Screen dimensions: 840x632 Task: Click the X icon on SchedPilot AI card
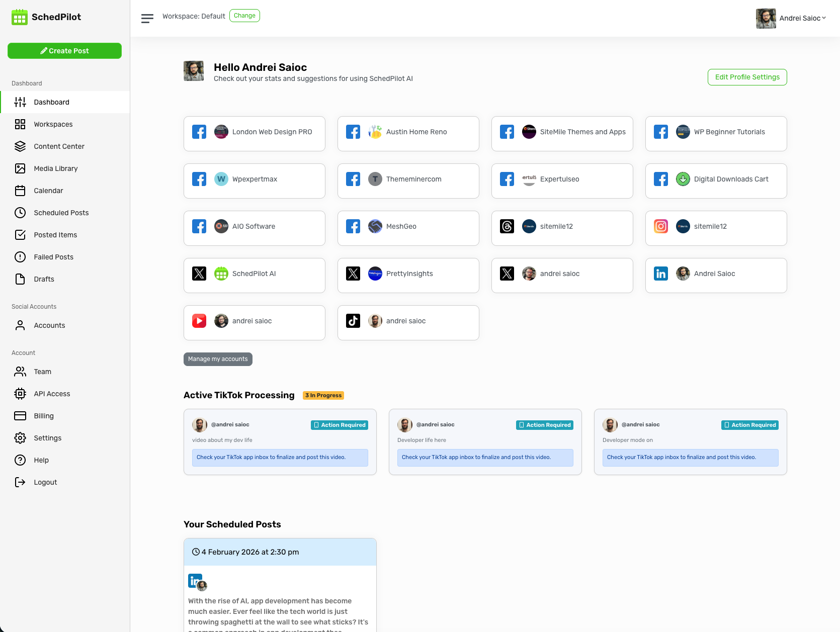(199, 274)
